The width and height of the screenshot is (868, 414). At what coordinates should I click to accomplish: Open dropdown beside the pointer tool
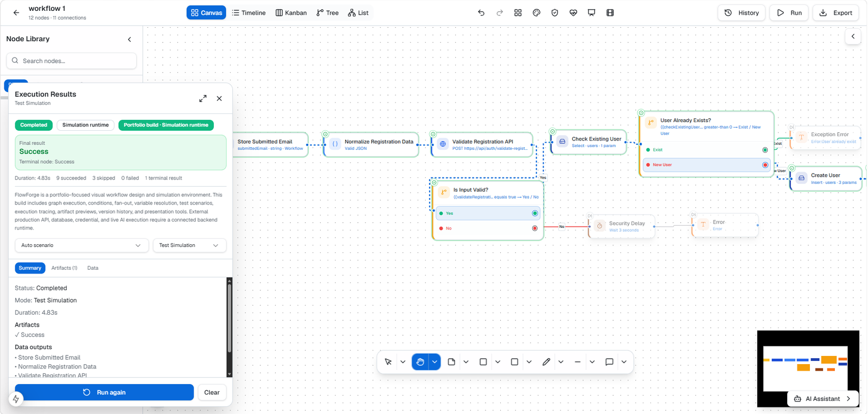coord(403,362)
